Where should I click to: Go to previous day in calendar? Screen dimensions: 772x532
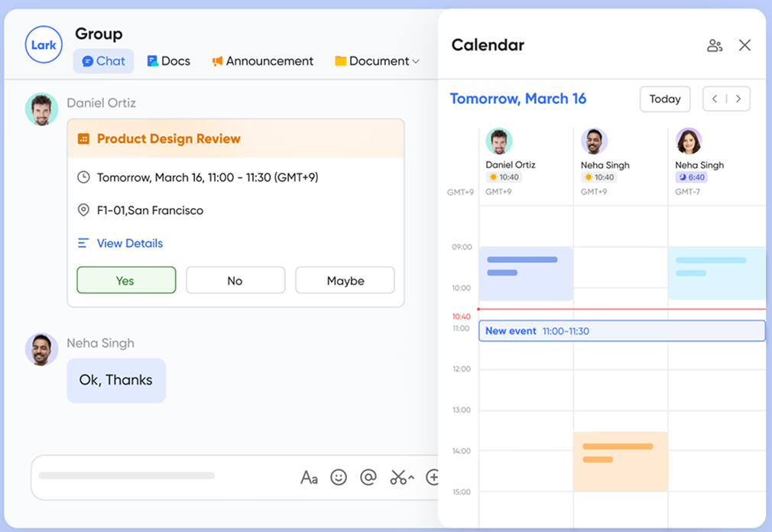(x=715, y=99)
